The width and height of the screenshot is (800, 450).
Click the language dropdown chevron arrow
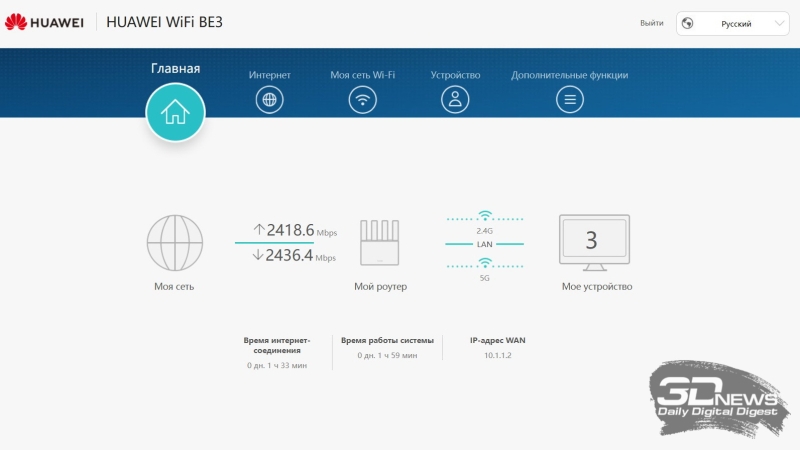point(779,23)
